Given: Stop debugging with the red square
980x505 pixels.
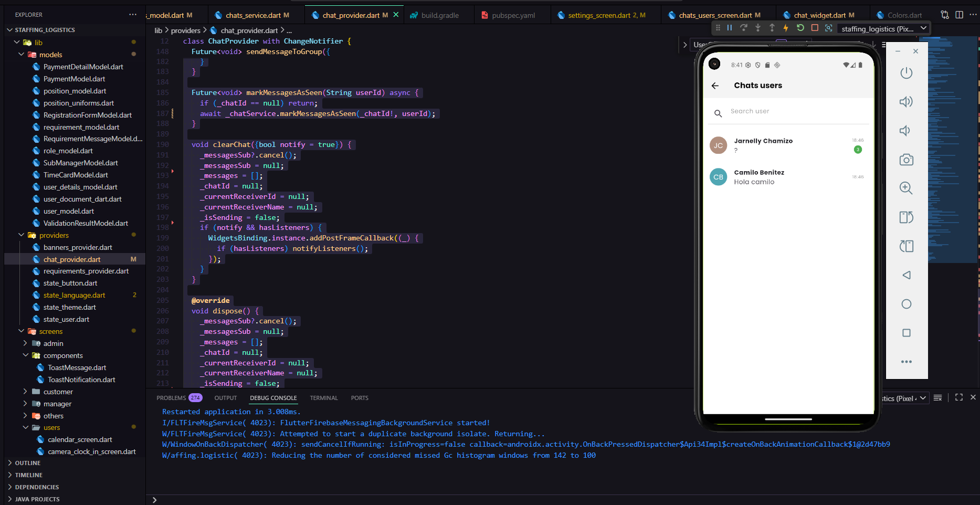Looking at the screenshot, I should (x=815, y=28).
